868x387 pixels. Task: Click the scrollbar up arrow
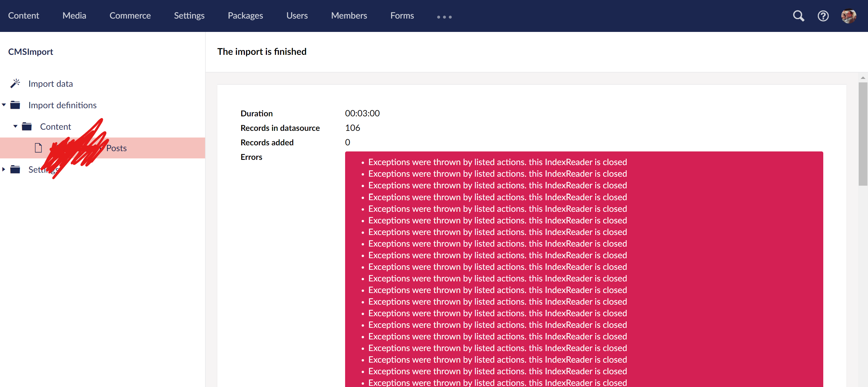click(862, 78)
